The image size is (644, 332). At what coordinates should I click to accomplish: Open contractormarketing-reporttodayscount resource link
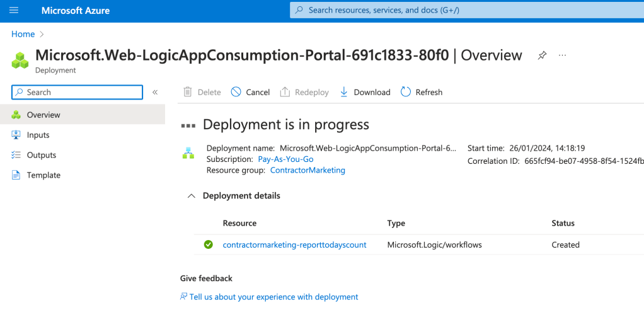pos(294,244)
